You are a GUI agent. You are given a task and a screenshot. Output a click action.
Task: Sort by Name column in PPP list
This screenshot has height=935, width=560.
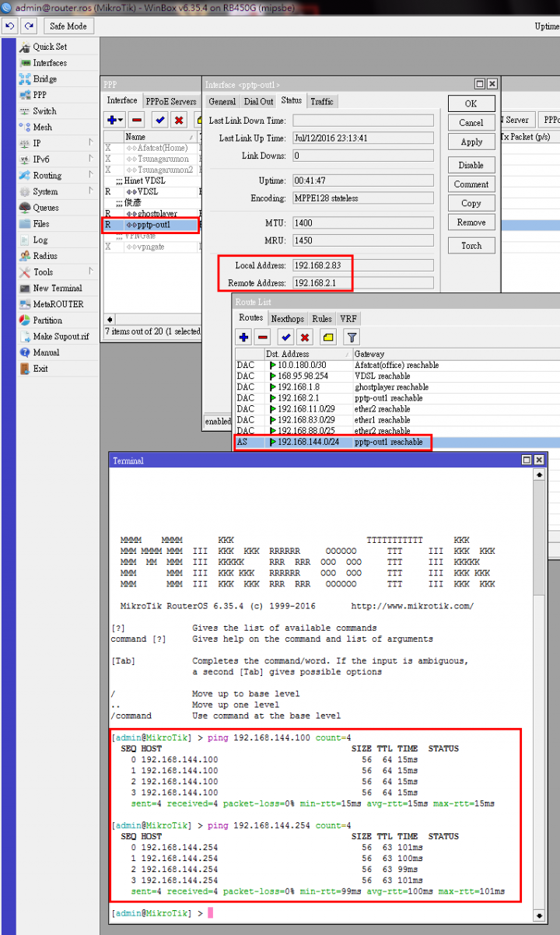coord(159,137)
